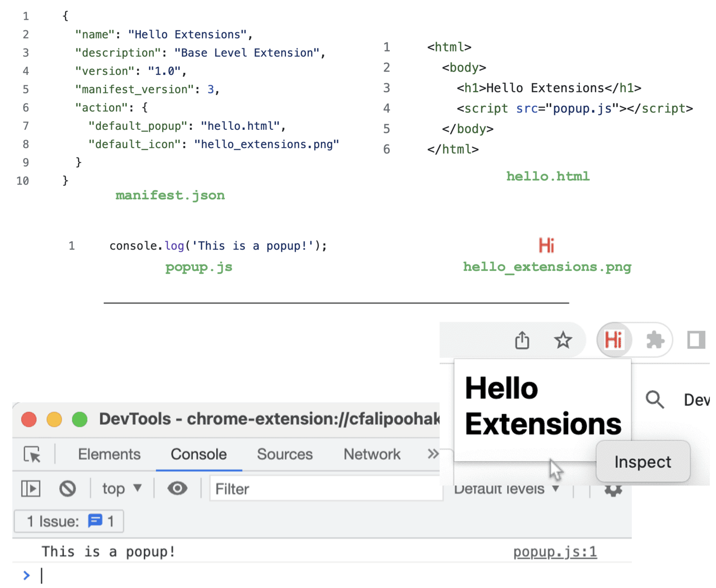
Task: Click the red Hi icon image preview
Action: [546, 245]
